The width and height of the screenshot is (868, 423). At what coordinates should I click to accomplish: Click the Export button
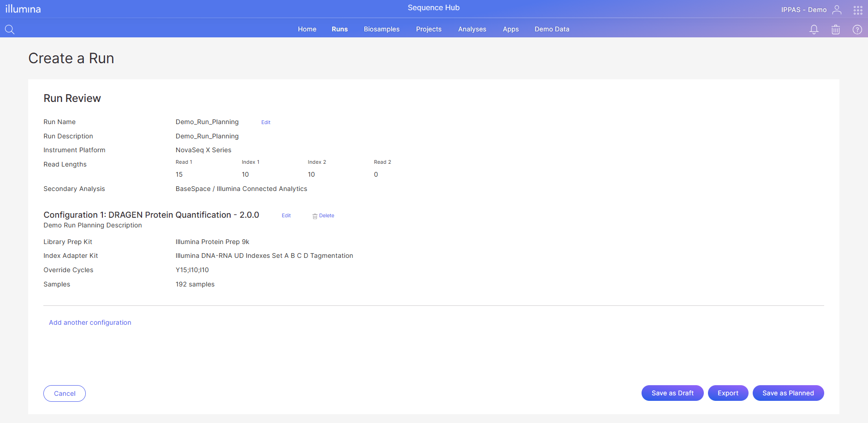727,393
